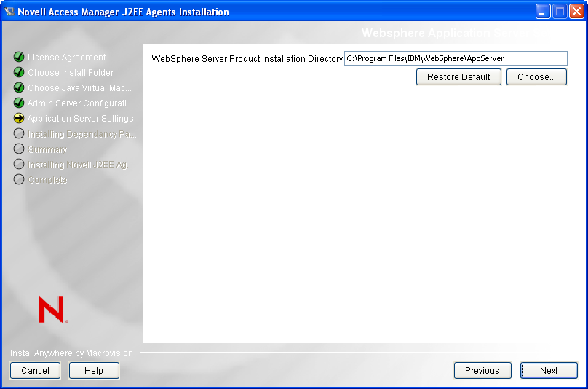Click the InstallAnywhere by Macrovision text
Viewport: 588px width, 389px height.
point(71,353)
